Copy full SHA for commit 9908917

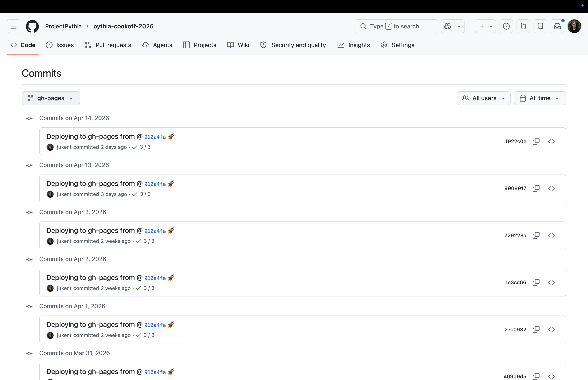point(536,188)
